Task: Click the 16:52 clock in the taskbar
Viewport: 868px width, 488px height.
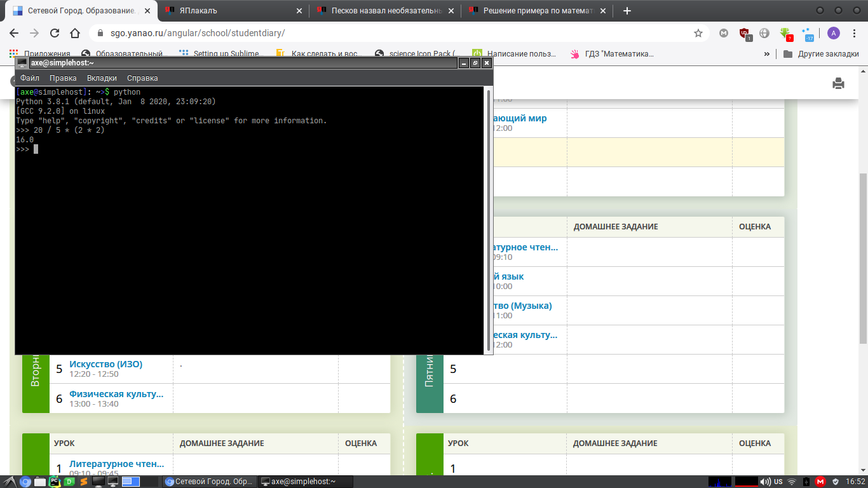Action: 855,482
